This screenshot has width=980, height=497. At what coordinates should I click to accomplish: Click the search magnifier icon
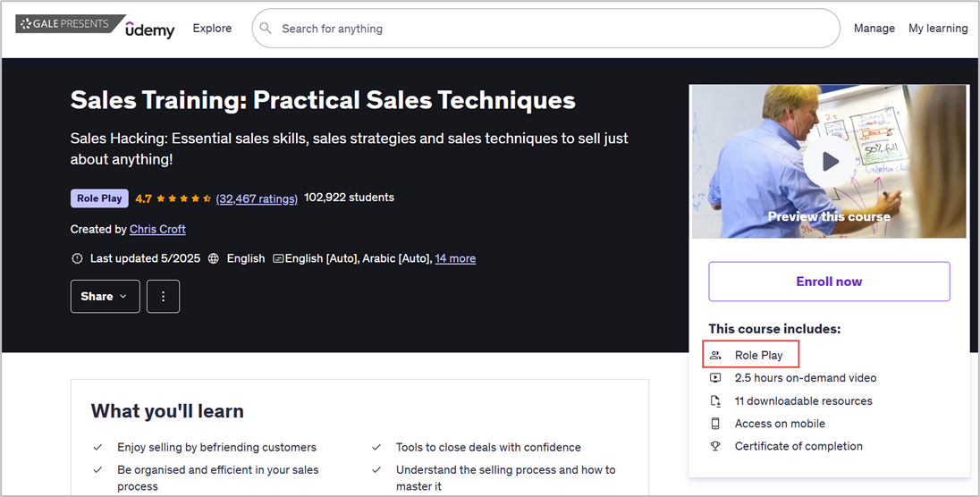point(266,28)
